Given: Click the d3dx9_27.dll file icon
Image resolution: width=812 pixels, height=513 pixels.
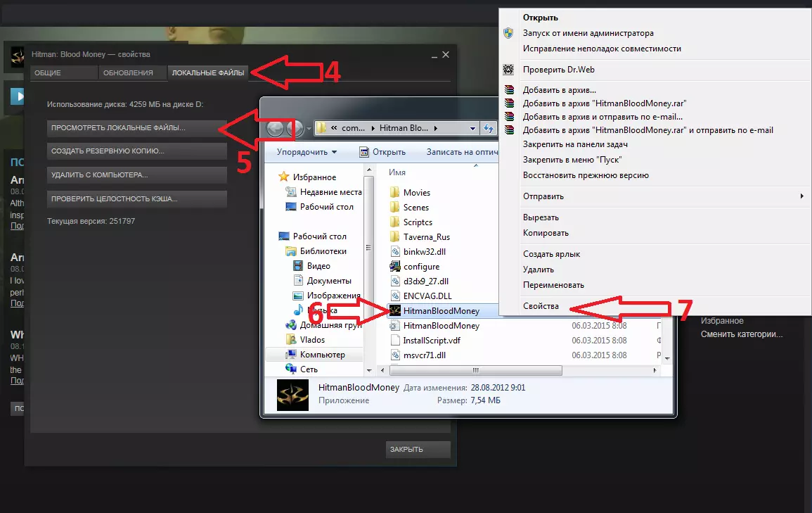Looking at the screenshot, I should 394,281.
